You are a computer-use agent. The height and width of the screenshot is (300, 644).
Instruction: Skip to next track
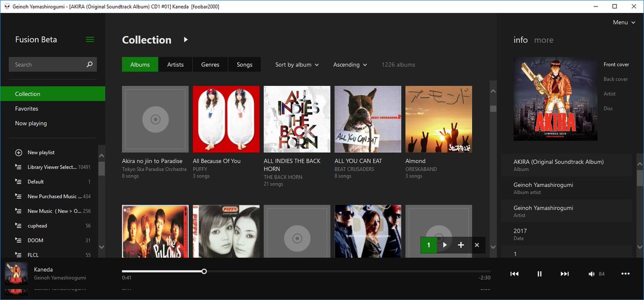coord(565,274)
